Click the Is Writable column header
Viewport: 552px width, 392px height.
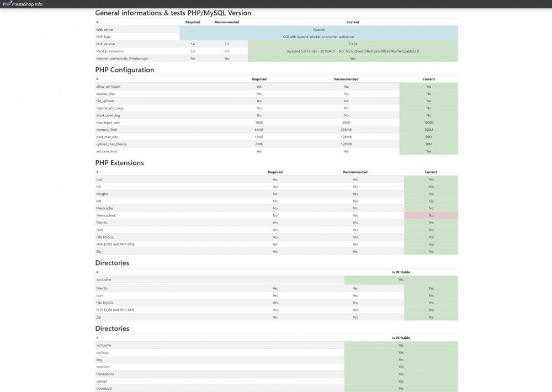coord(401,272)
